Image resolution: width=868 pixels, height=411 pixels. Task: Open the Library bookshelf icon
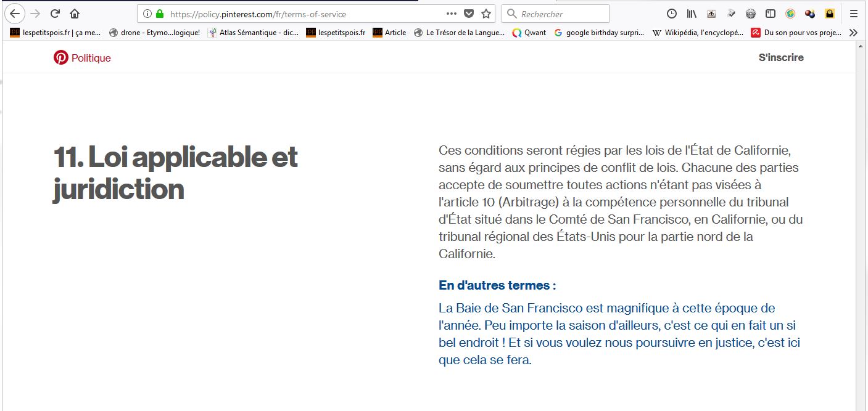pyautogui.click(x=692, y=14)
